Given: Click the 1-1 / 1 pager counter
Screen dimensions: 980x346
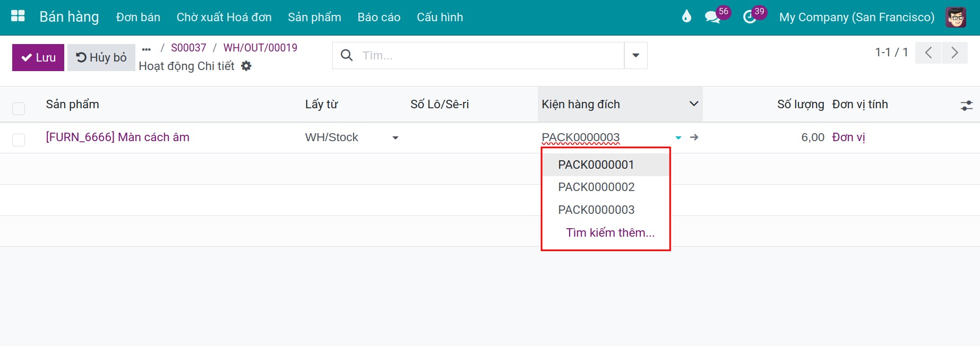Looking at the screenshot, I should (891, 52).
